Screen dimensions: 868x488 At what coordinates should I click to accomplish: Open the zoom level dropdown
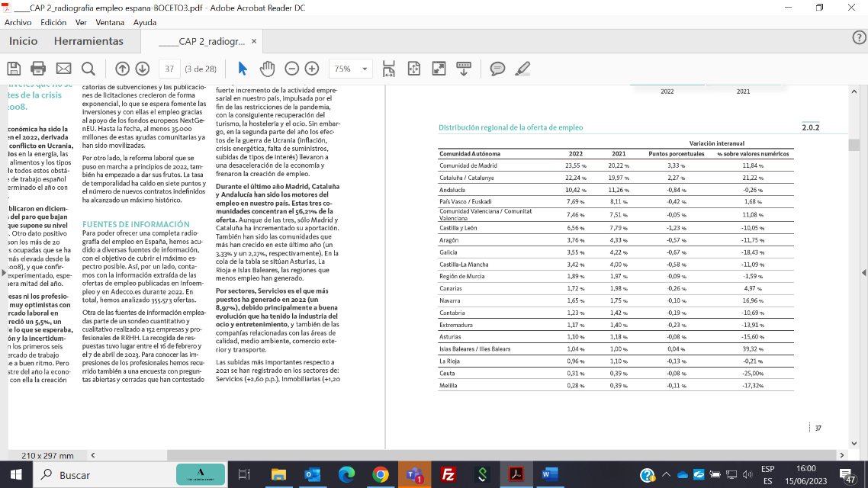tap(365, 69)
